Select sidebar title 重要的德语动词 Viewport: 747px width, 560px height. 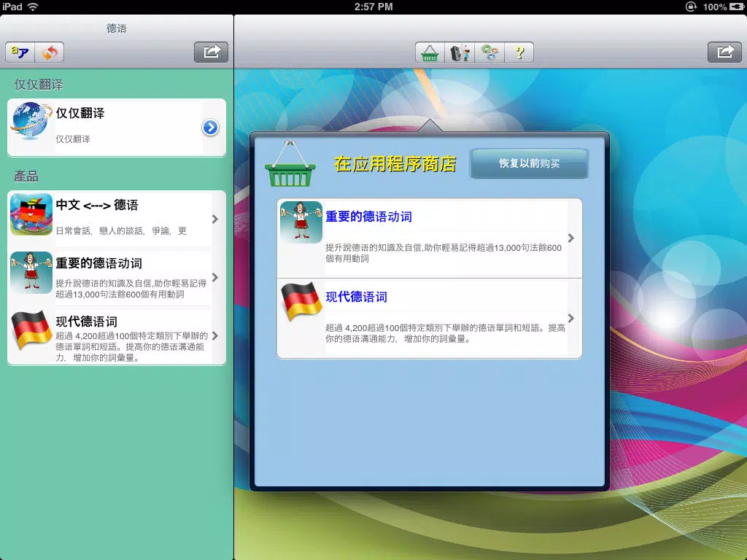(99, 263)
